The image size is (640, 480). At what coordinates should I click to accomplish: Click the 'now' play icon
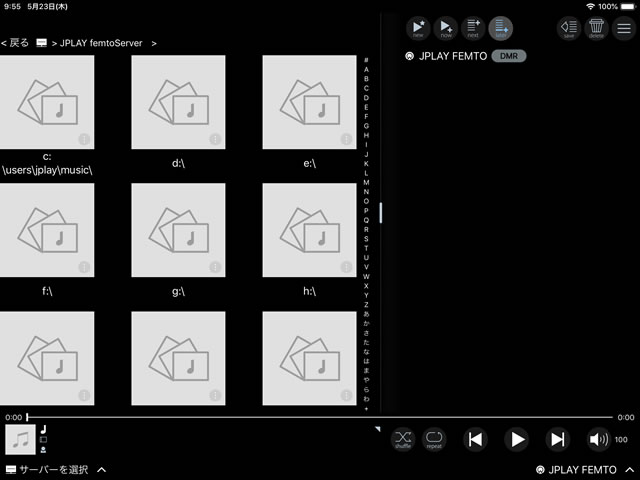[445, 28]
